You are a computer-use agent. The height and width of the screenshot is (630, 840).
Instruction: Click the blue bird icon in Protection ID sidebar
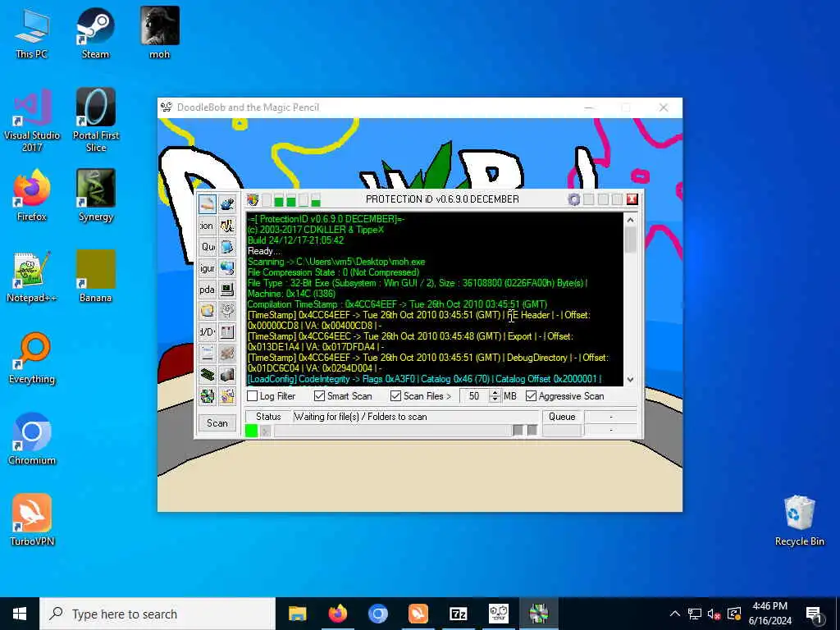(x=227, y=204)
